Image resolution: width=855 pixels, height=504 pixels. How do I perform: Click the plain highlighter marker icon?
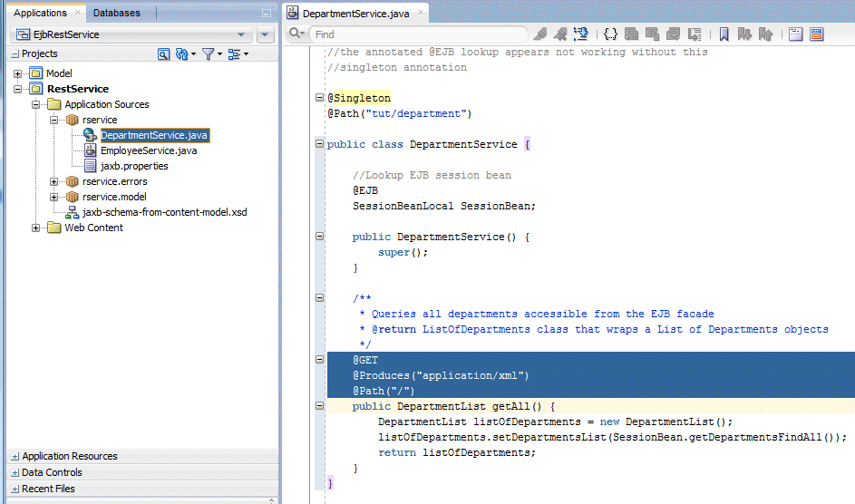tap(539, 34)
